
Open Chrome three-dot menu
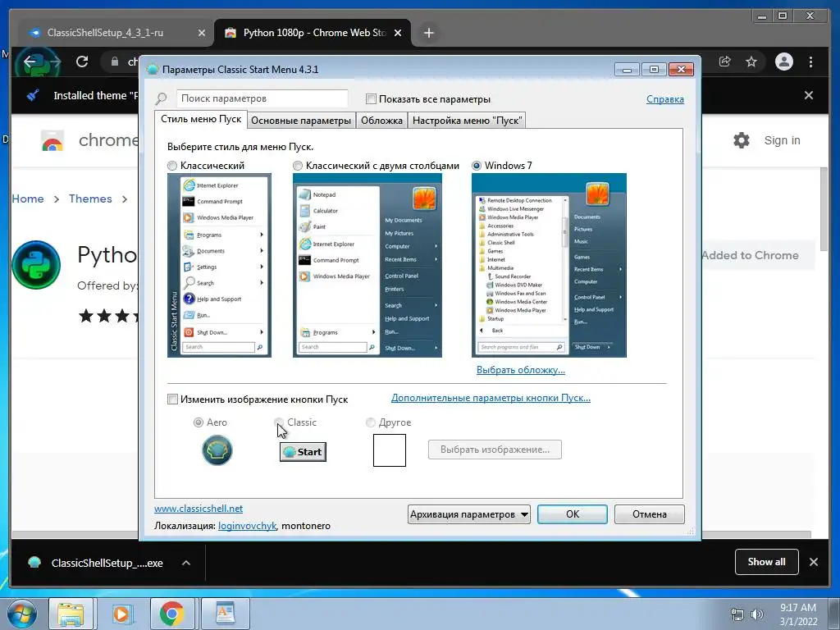810,62
